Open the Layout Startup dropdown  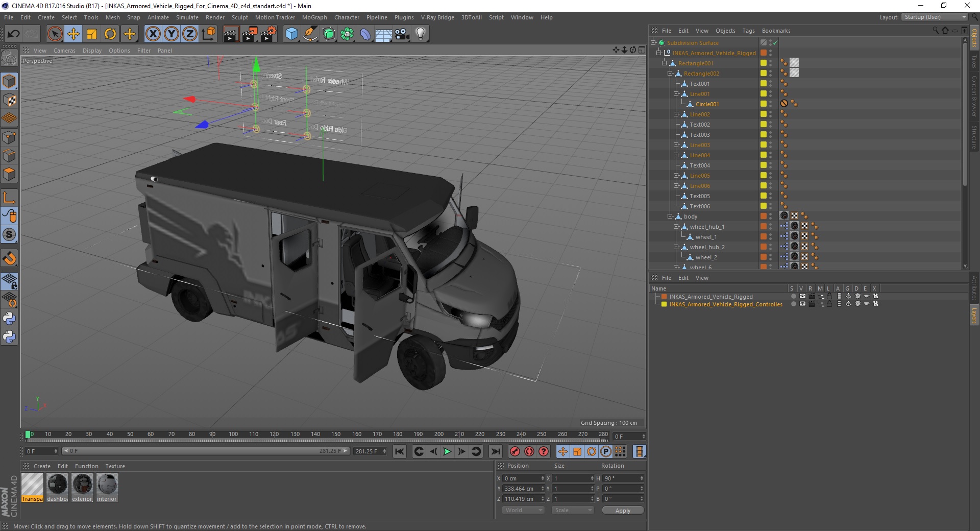(x=935, y=17)
